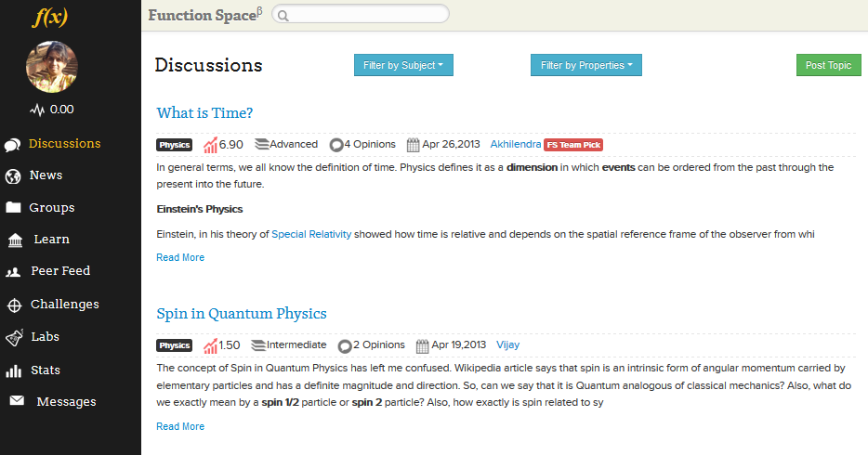Click the Special Relativity link

coord(311,234)
